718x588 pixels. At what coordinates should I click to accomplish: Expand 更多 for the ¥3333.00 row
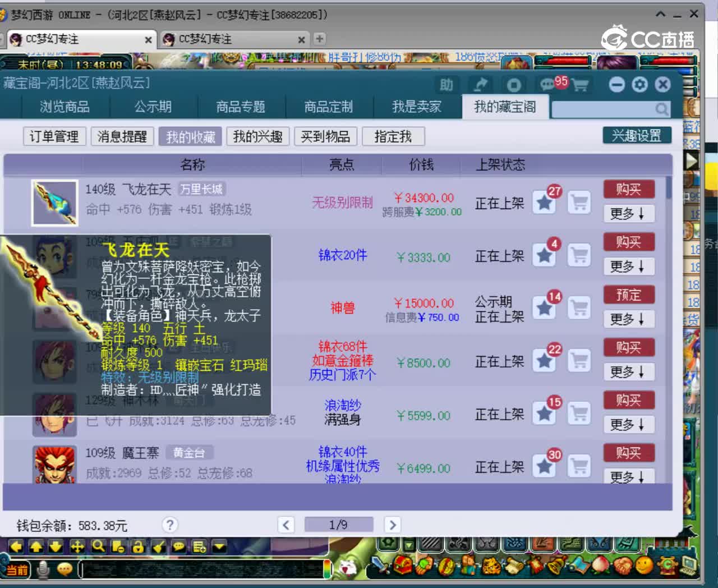pos(629,266)
